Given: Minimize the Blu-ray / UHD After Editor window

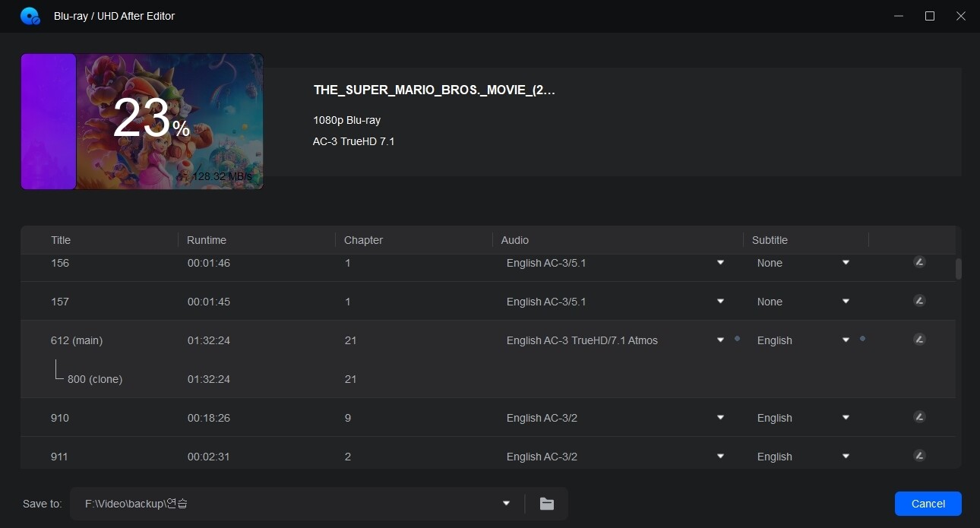Looking at the screenshot, I should click(899, 16).
